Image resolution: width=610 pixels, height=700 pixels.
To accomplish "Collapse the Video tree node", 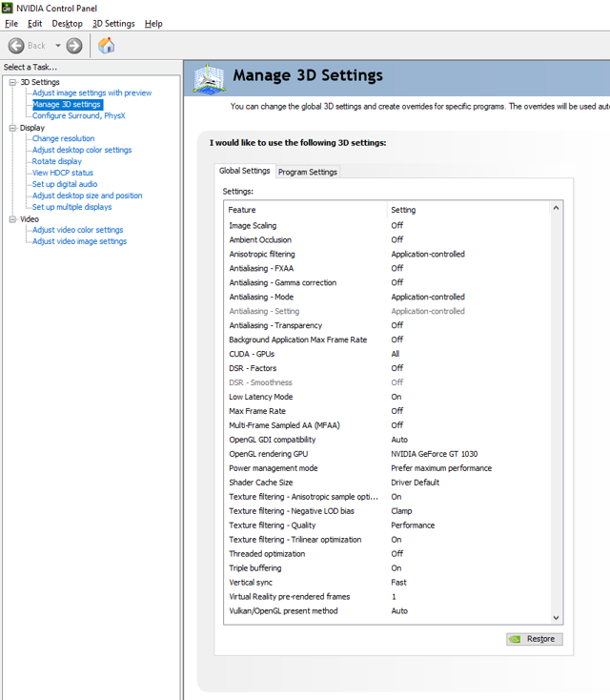I will coord(13,219).
